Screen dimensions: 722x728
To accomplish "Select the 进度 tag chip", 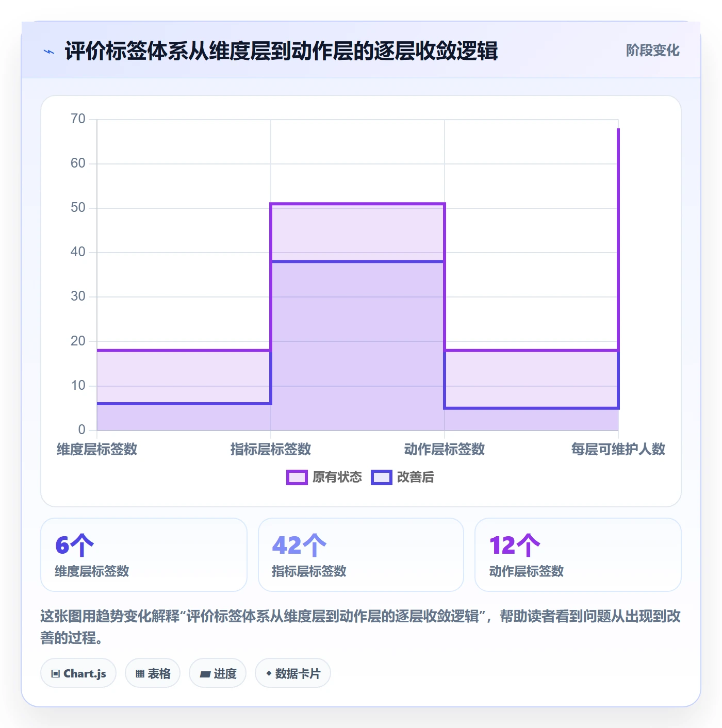I will (218, 673).
